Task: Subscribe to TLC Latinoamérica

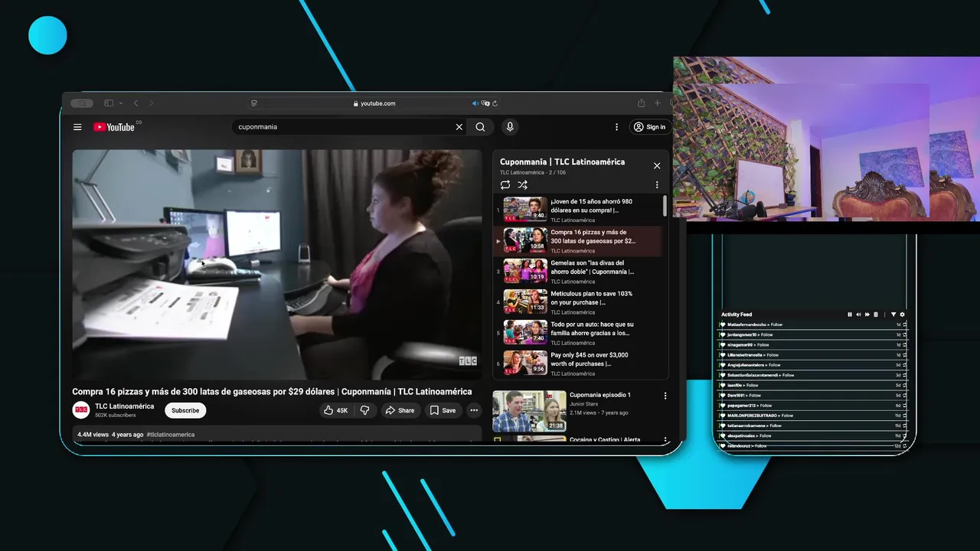Action: point(185,410)
